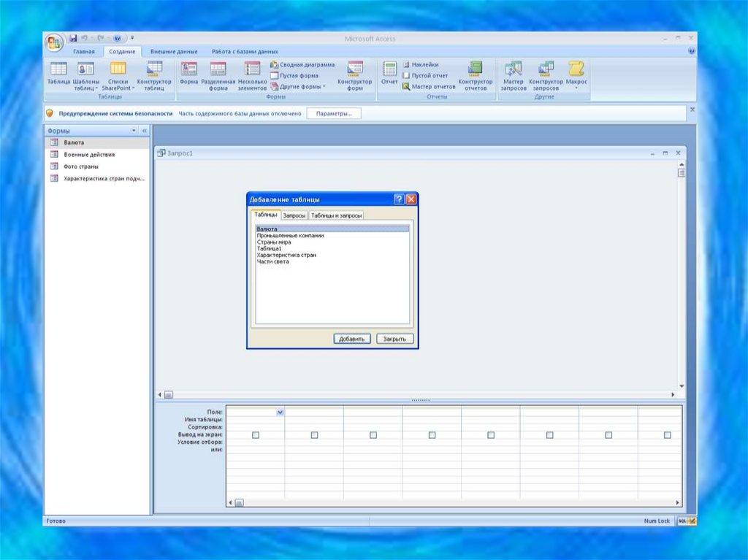Launch the Query Wizard (Мастер запросов)
Viewport: 748px width, 560px height.
514,72
